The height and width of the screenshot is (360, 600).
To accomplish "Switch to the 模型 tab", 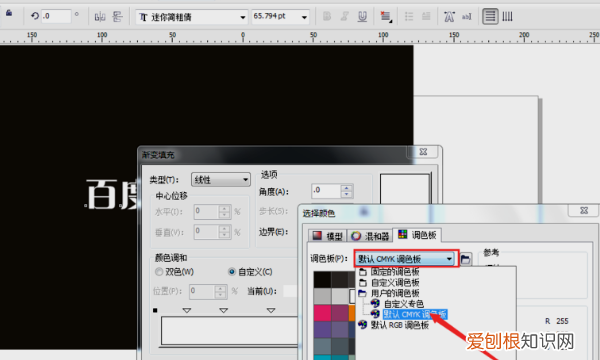I will (327, 236).
